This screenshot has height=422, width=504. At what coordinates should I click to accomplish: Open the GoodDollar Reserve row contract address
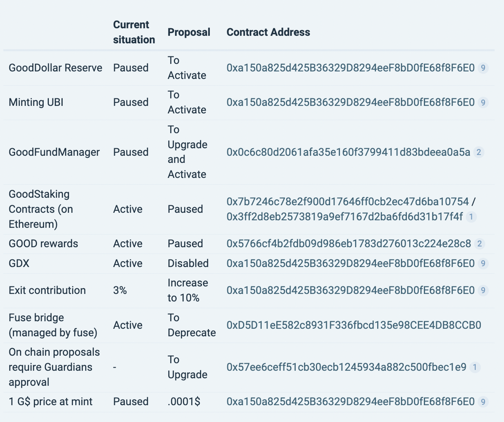coord(350,68)
